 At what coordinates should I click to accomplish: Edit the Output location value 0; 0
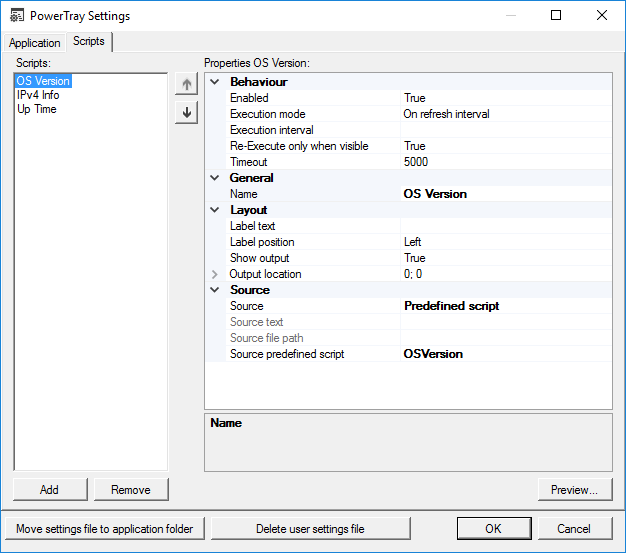pos(506,274)
